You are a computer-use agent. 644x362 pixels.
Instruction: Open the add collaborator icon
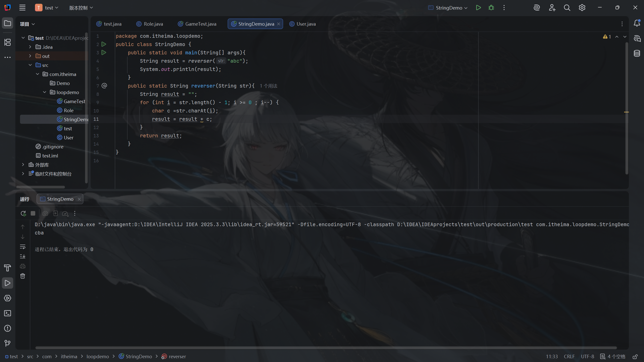(x=552, y=8)
